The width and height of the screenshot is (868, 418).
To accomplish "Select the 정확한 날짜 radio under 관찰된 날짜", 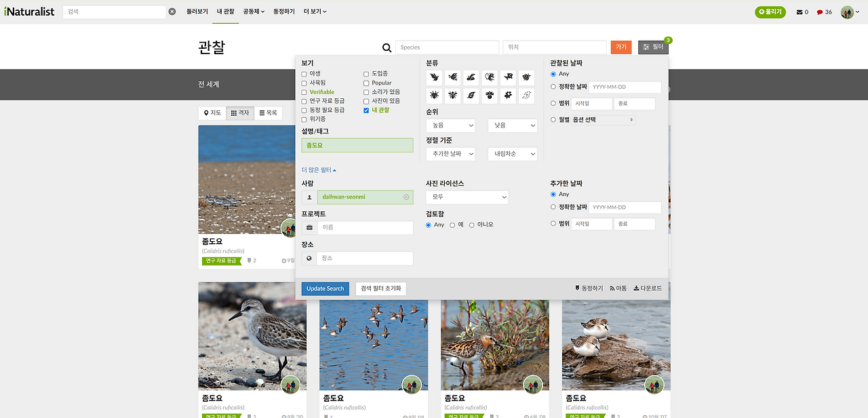I will click(553, 87).
